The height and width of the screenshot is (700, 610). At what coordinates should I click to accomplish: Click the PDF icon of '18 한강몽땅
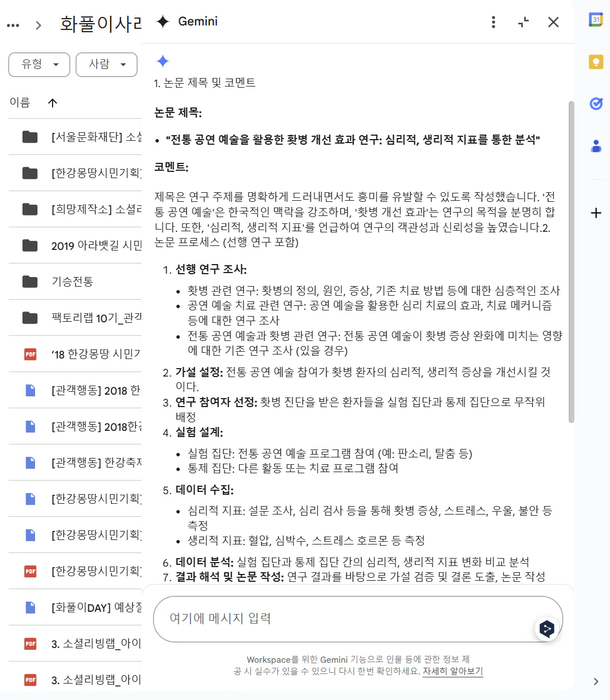click(31, 354)
